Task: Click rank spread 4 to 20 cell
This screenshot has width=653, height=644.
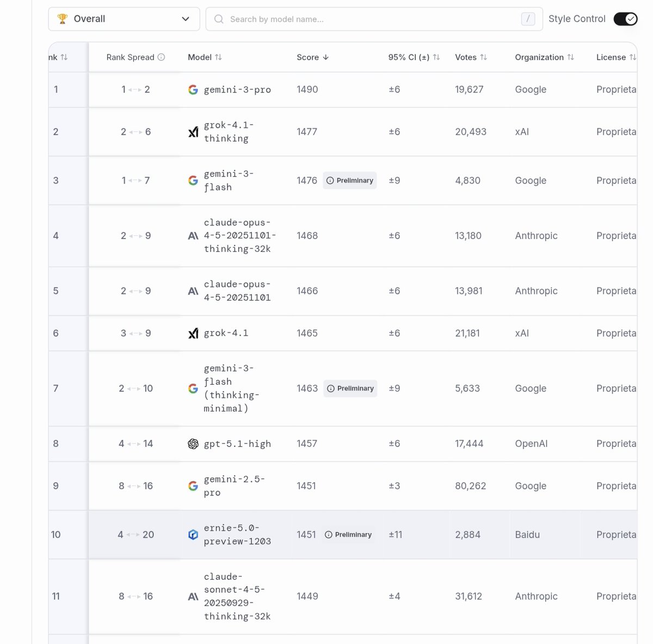Action: (x=136, y=535)
